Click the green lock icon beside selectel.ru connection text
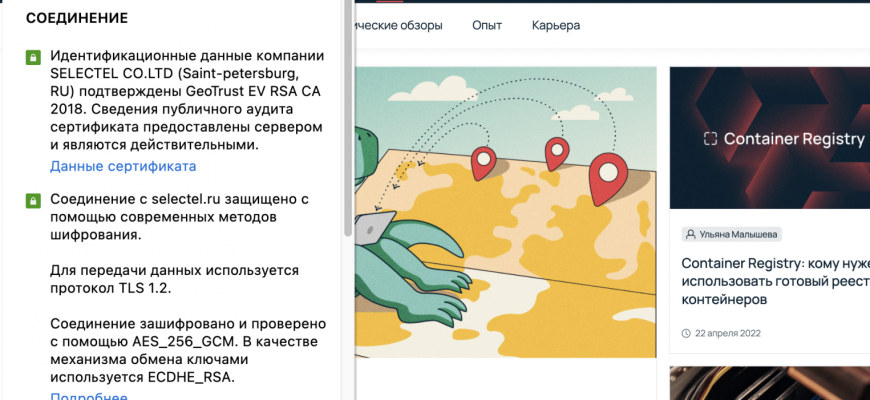 pyautogui.click(x=33, y=202)
